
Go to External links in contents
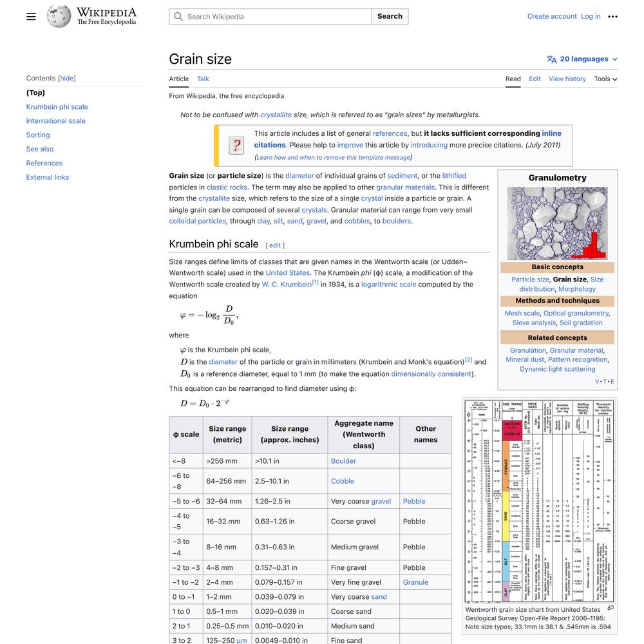click(48, 177)
